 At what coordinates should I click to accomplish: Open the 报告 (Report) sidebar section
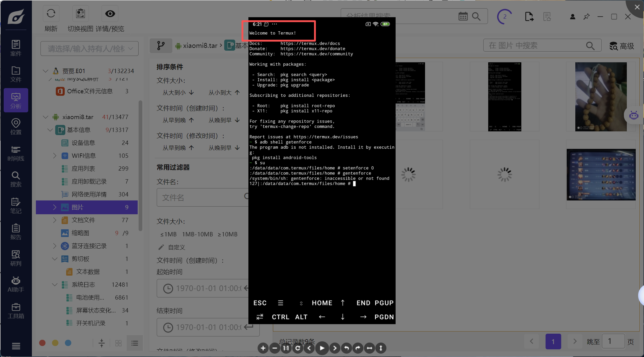click(x=16, y=232)
